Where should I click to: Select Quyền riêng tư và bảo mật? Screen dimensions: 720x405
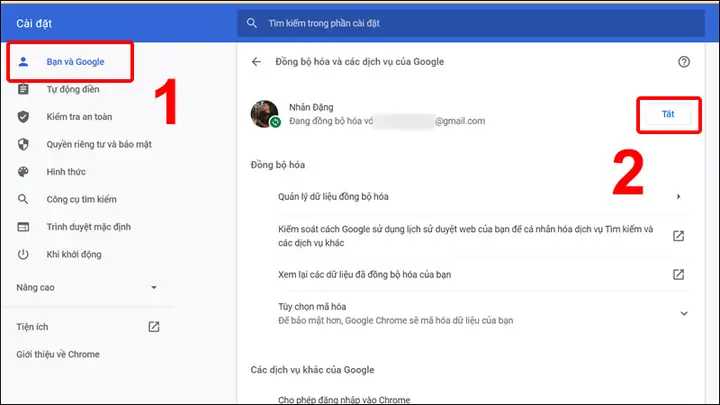point(99,144)
